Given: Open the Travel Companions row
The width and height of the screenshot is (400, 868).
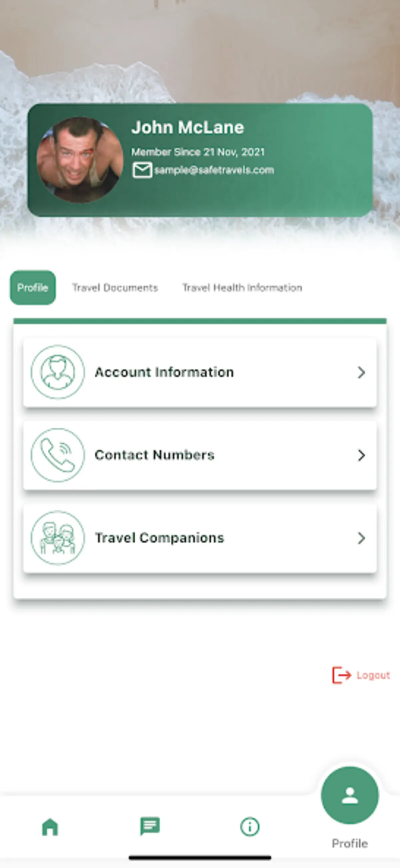Looking at the screenshot, I should (200, 538).
